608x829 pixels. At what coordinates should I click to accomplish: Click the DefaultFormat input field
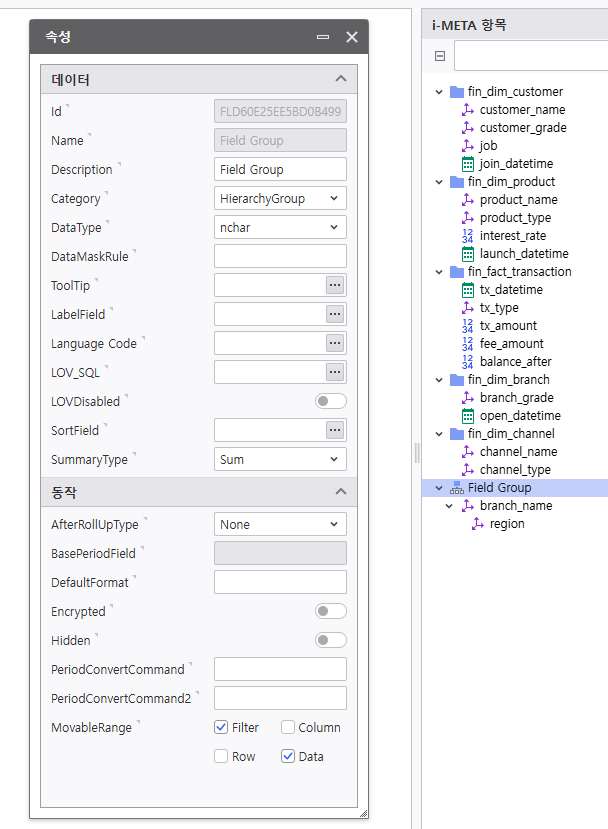(x=280, y=582)
